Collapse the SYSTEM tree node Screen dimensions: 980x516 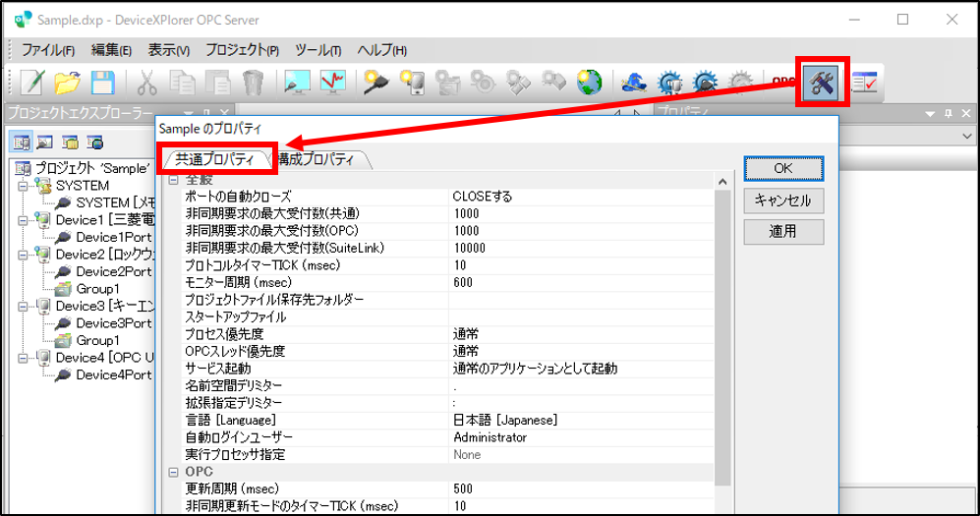point(23,186)
